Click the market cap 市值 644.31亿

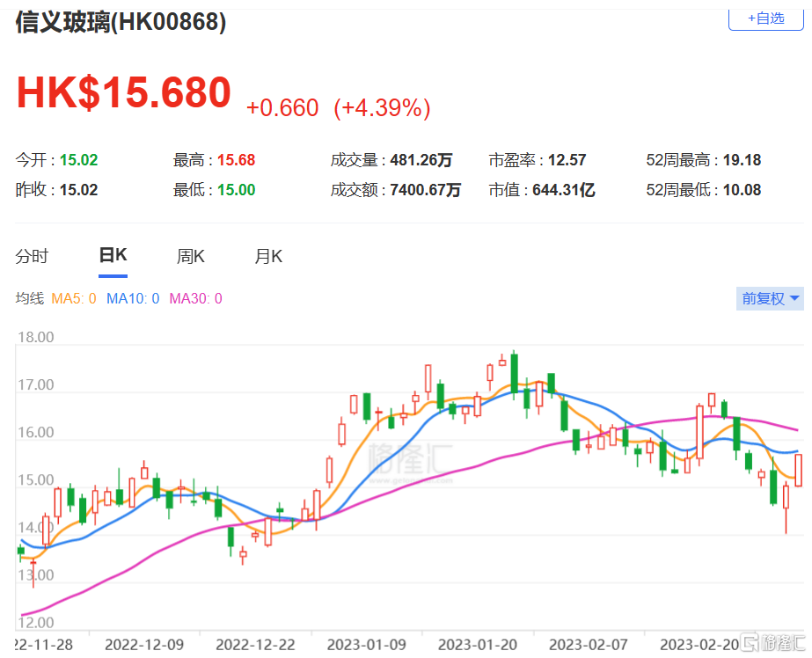[x=542, y=190]
